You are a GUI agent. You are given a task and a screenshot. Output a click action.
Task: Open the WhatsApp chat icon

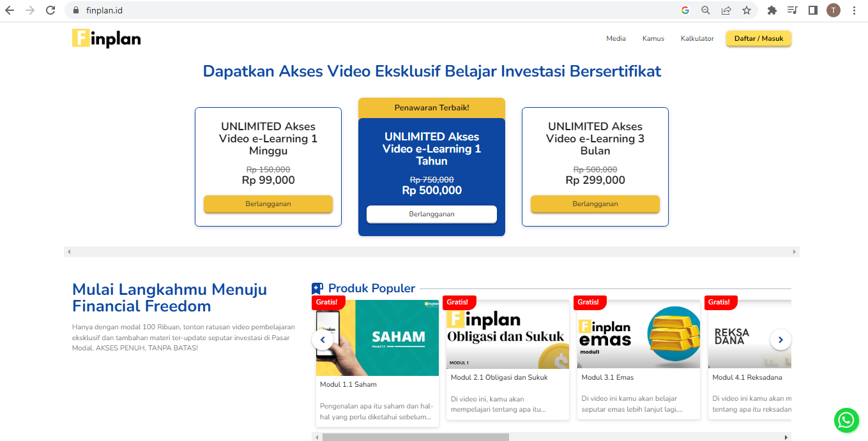point(846,420)
